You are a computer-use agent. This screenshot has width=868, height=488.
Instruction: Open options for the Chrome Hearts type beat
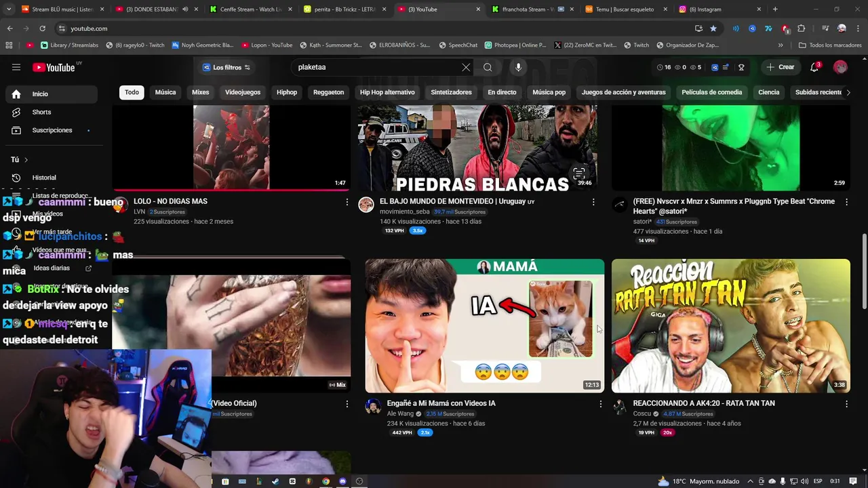(846, 202)
